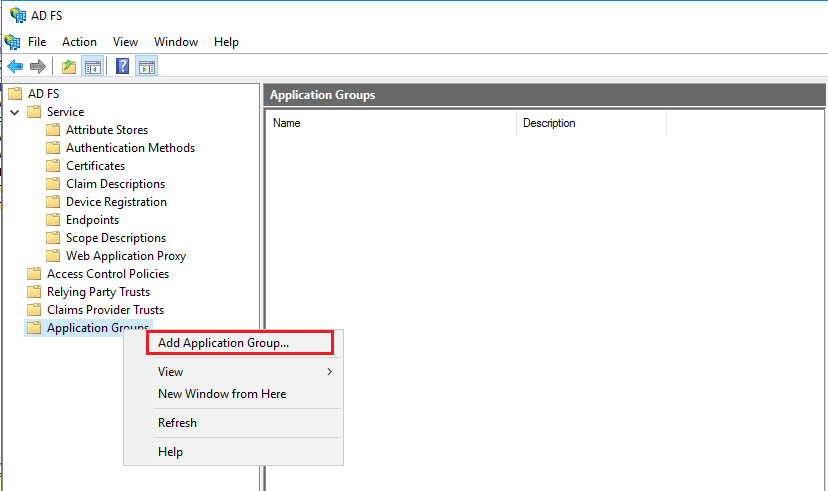The height and width of the screenshot is (491, 828).
Task: Click the Service folder icon
Action: 34,111
